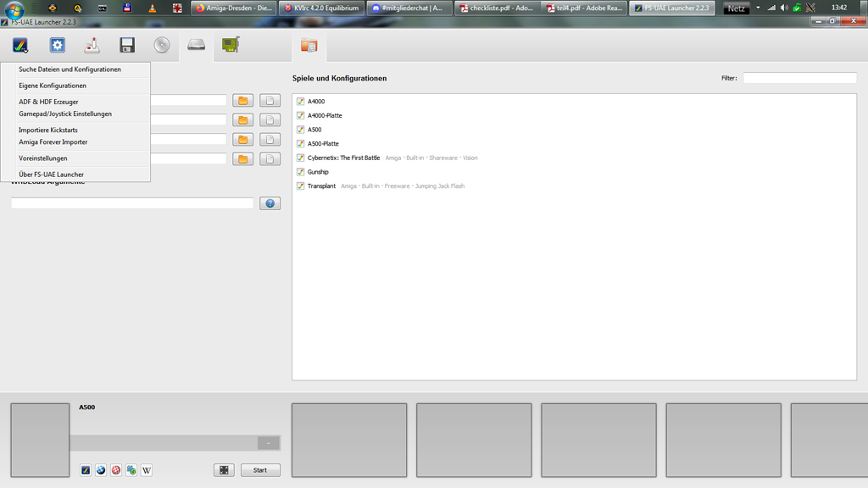868x488 pixels.
Task: Open the joystick input tab
Action: [92, 46]
